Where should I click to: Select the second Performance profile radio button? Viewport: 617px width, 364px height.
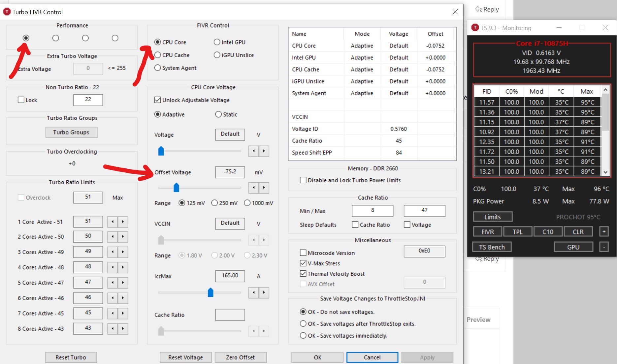(55, 38)
